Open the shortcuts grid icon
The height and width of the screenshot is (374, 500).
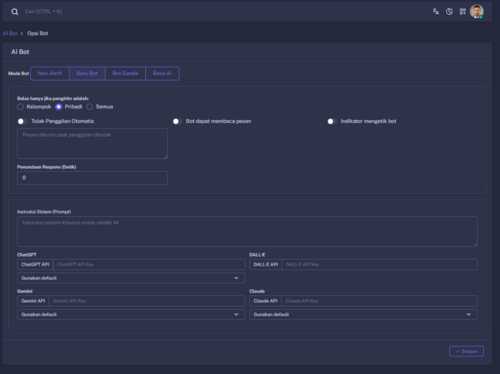[463, 12]
